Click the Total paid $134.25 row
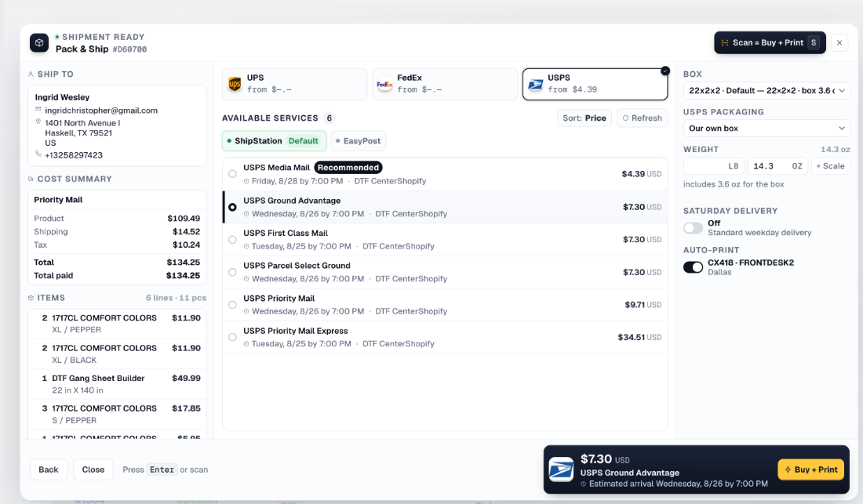Screen dimensions: 863x504 pyautogui.click(x=117, y=276)
